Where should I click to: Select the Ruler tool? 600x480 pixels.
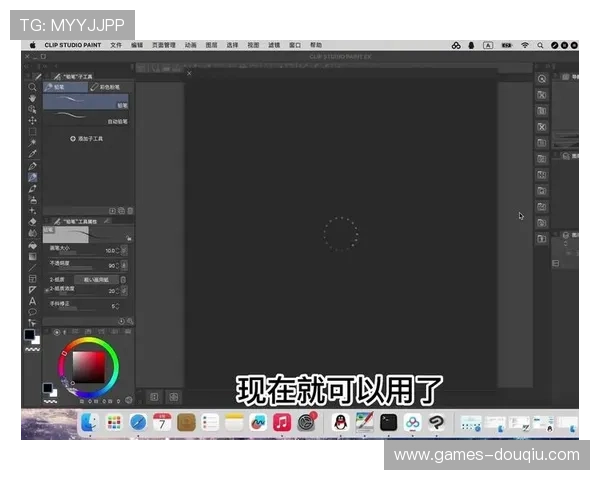[x=33, y=290]
